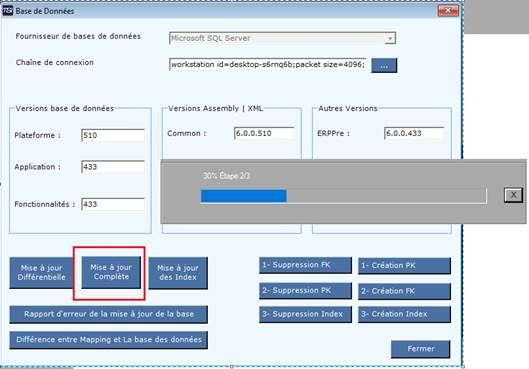Click 1- Suppression FK button
The width and height of the screenshot is (529, 369).
(305, 265)
